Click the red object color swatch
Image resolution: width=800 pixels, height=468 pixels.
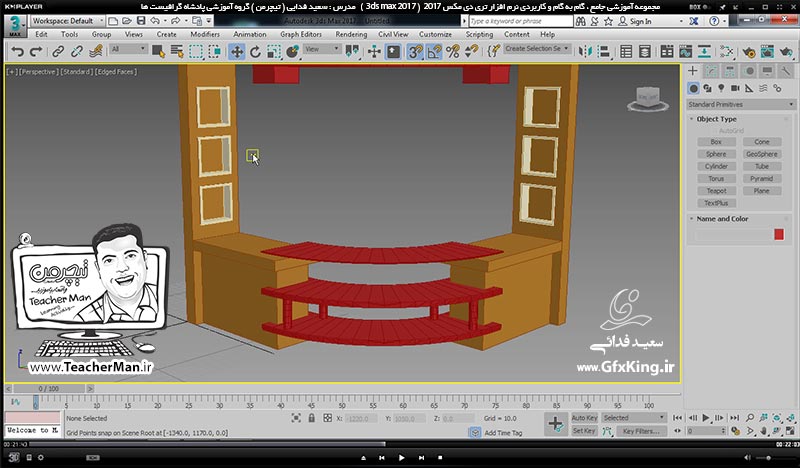coord(779,234)
